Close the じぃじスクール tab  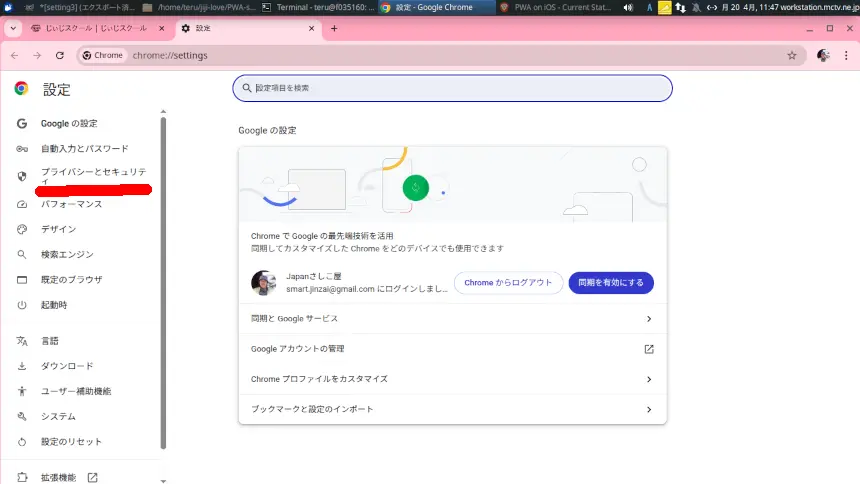162,29
